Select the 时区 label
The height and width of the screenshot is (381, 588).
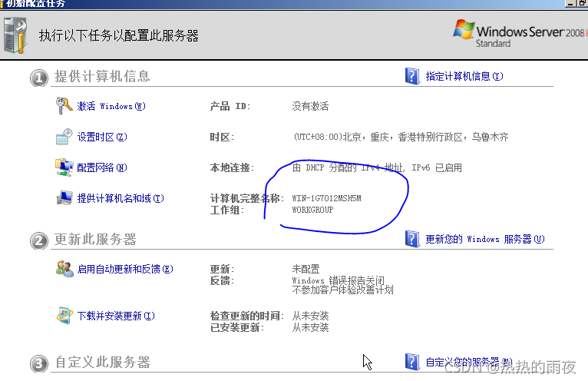pos(222,137)
